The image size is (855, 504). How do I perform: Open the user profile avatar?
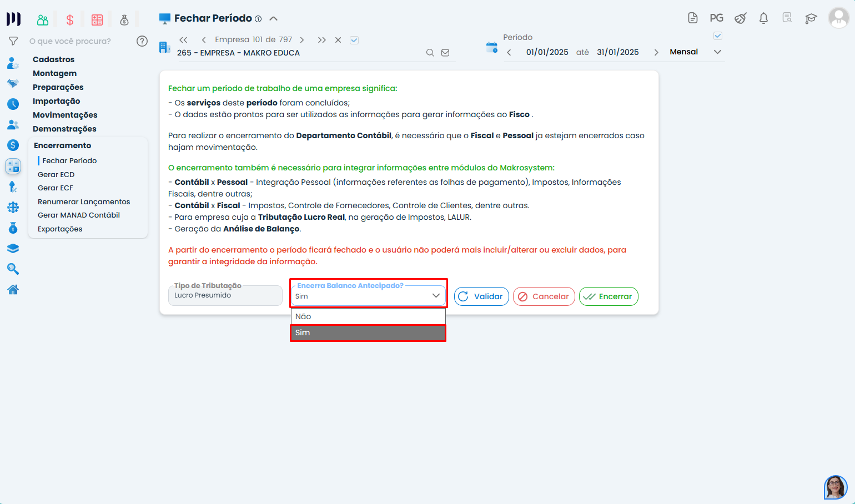tap(838, 18)
